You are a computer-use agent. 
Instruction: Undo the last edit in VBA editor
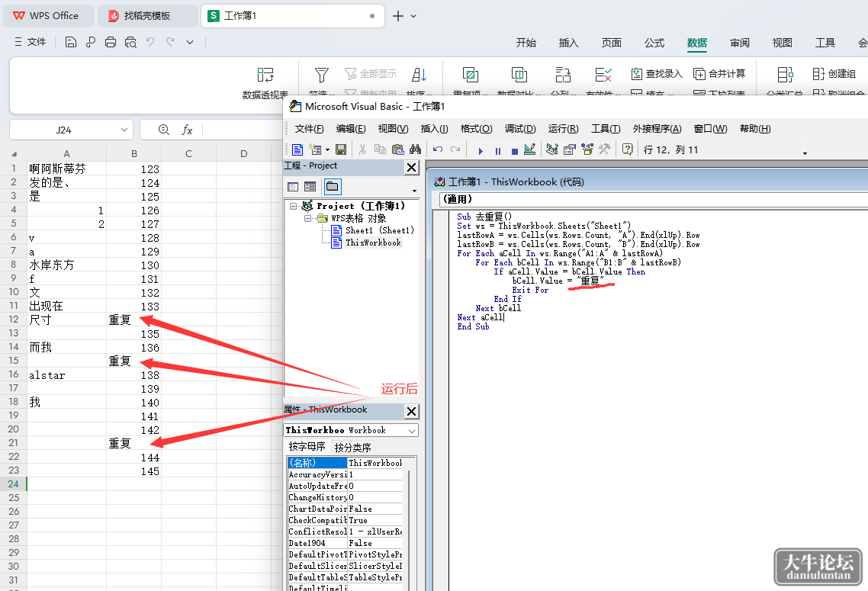[x=438, y=149]
